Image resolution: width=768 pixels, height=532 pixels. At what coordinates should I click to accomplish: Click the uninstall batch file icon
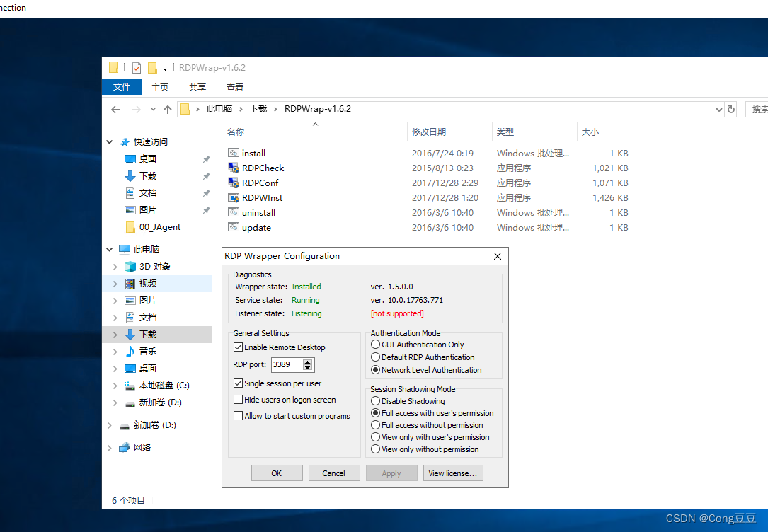pyautogui.click(x=234, y=212)
